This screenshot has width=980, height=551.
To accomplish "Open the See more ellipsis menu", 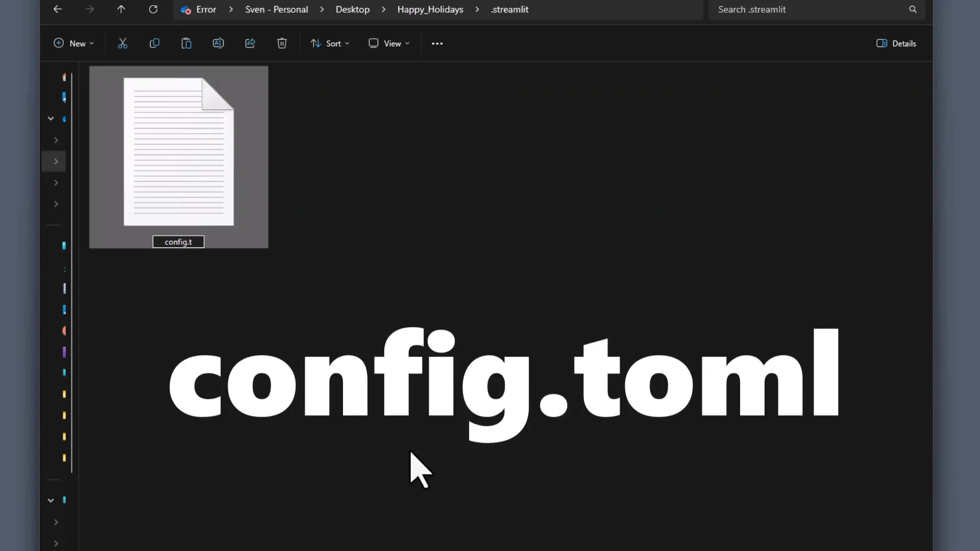I will pyautogui.click(x=437, y=43).
